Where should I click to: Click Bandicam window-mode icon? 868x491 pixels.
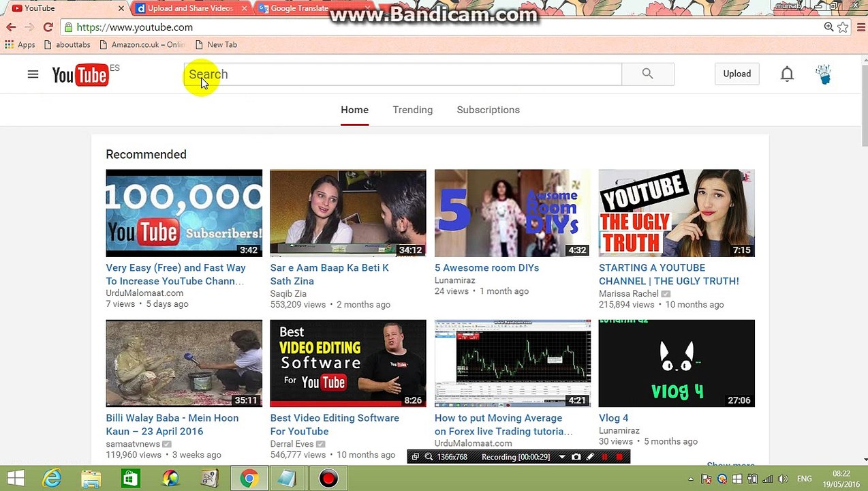pyautogui.click(x=415, y=457)
